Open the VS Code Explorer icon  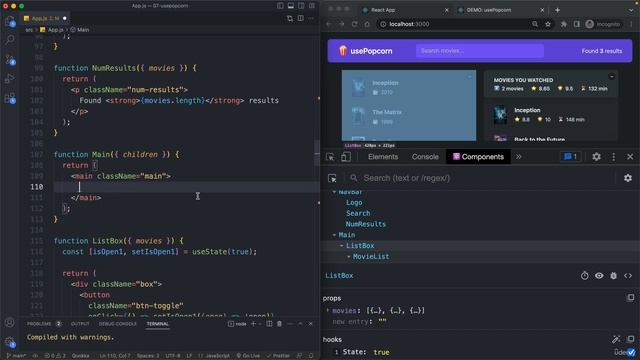pos(9,21)
